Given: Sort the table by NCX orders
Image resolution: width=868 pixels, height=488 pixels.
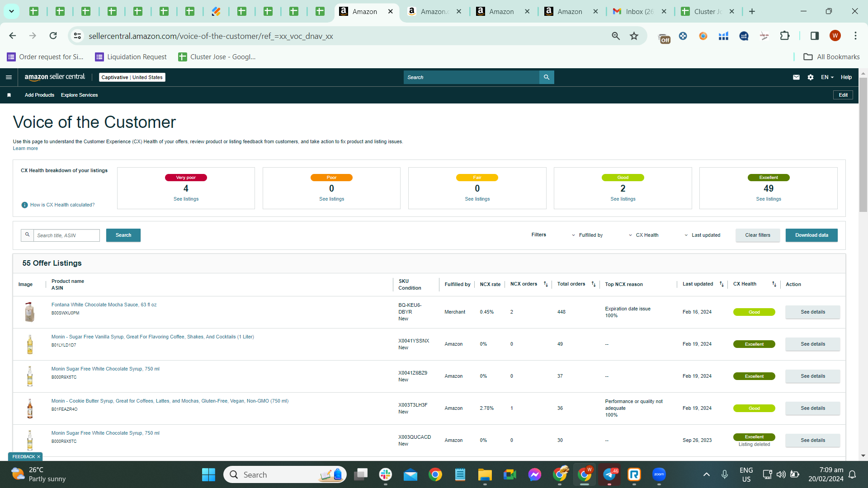Looking at the screenshot, I should pyautogui.click(x=546, y=284).
